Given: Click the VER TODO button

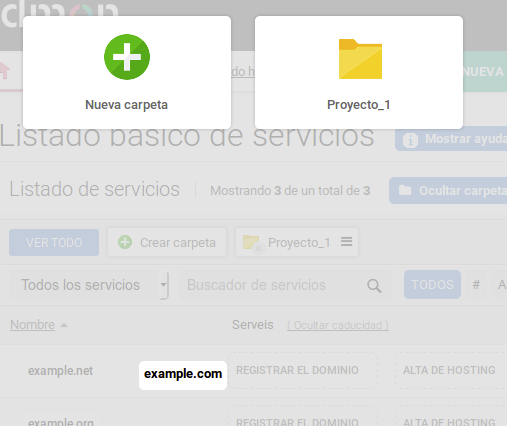Looking at the screenshot, I should [x=54, y=242].
